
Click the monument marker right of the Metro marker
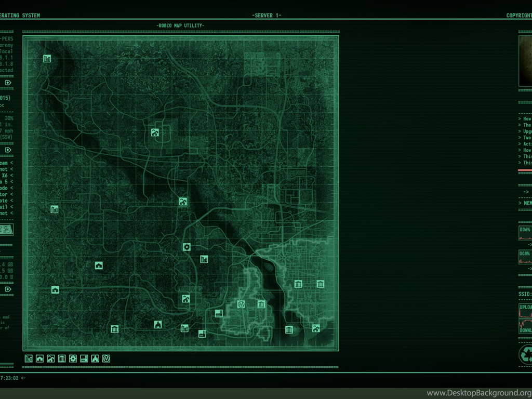tap(261, 304)
